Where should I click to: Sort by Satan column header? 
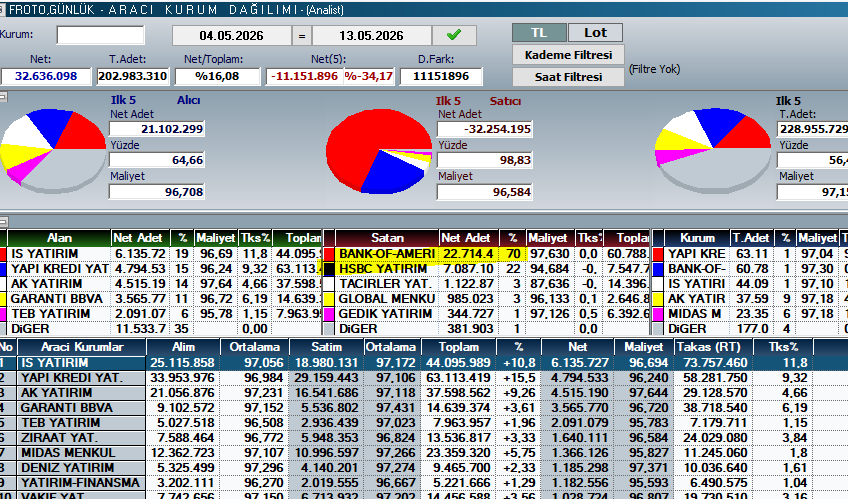[x=387, y=238]
